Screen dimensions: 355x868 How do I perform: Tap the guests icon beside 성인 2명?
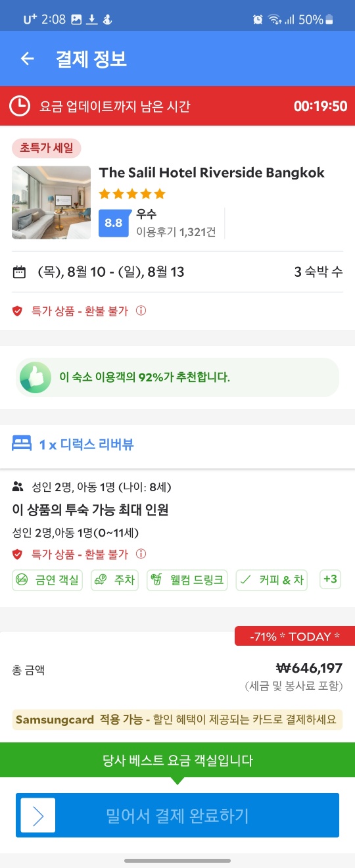(18, 487)
